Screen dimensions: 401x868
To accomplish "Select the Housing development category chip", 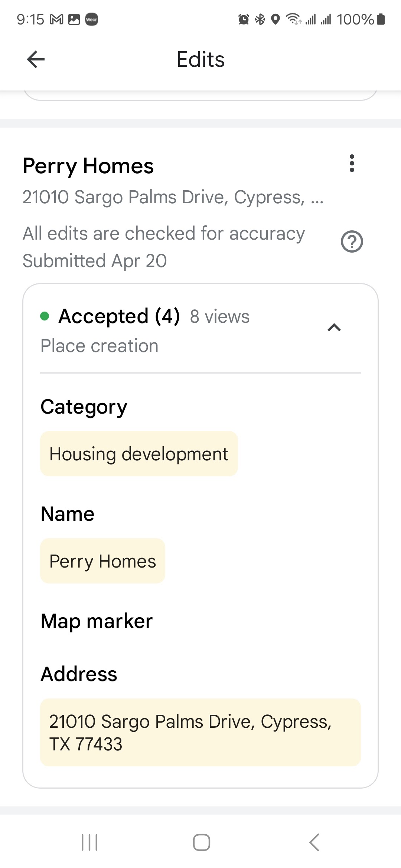I will click(139, 454).
